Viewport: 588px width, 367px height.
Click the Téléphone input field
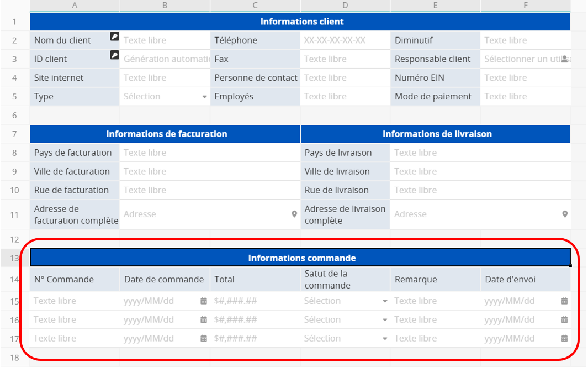(345, 40)
